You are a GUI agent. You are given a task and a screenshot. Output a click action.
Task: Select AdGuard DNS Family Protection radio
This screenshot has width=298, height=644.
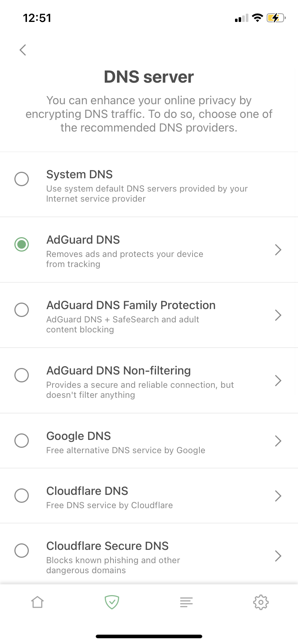[22, 309]
